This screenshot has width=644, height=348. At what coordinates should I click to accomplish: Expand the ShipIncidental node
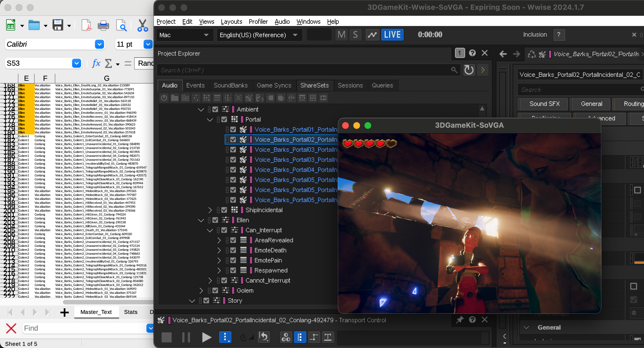(210, 210)
